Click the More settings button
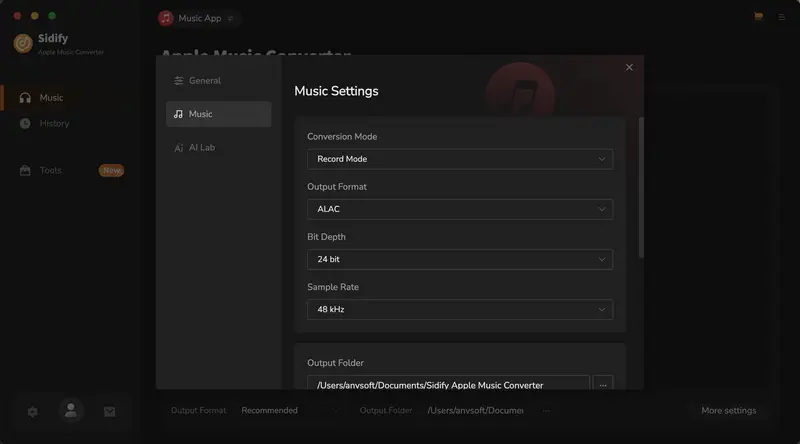 (x=728, y=410)
